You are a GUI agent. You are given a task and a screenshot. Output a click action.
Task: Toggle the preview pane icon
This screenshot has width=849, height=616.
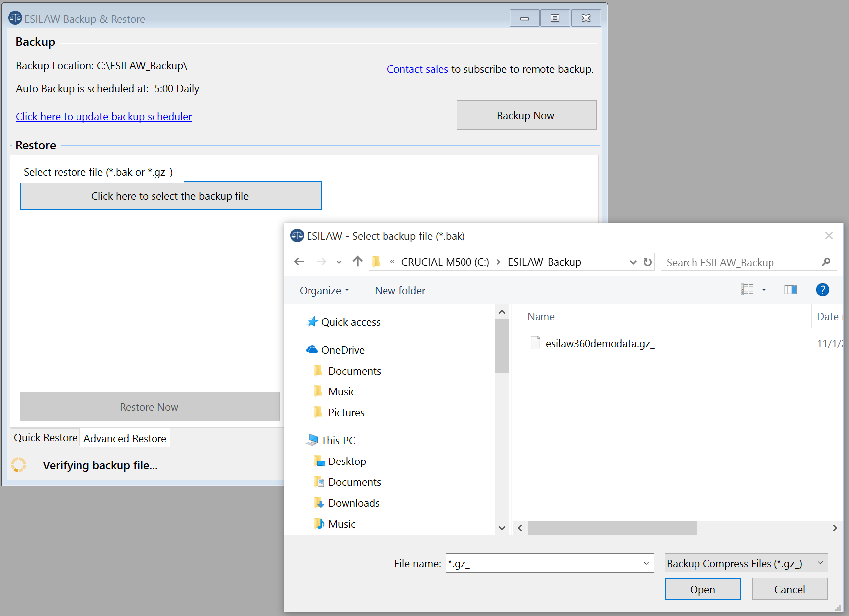click(790, 289)
